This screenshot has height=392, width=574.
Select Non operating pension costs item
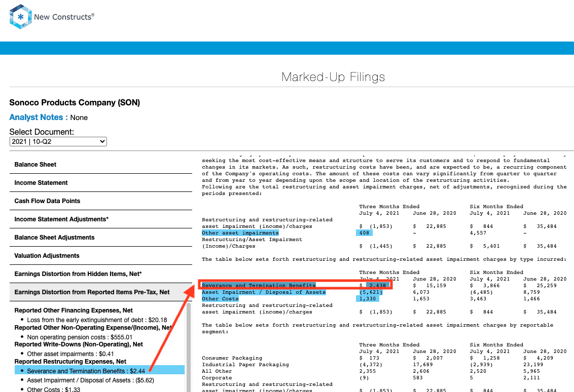[x=80, y=337]
